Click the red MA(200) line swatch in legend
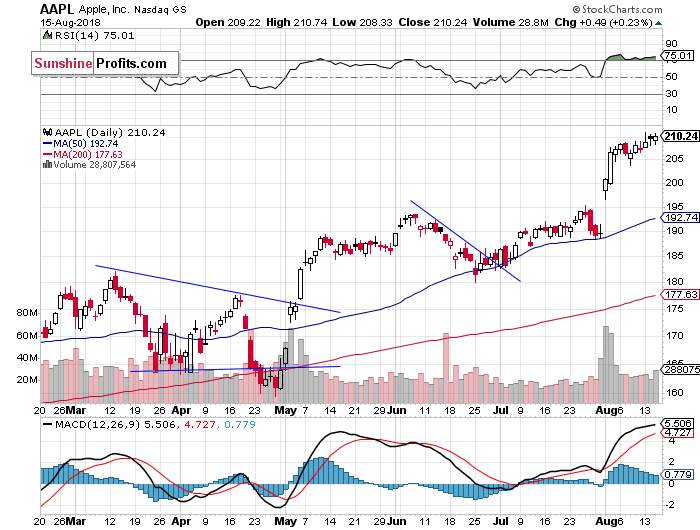Viewport: 700px width, 530px height. [47, 154]
